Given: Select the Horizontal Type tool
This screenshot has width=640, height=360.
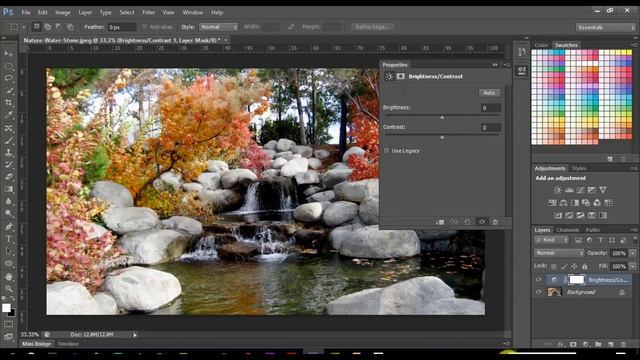Looking at the screenshot, I should click(8, 239).
